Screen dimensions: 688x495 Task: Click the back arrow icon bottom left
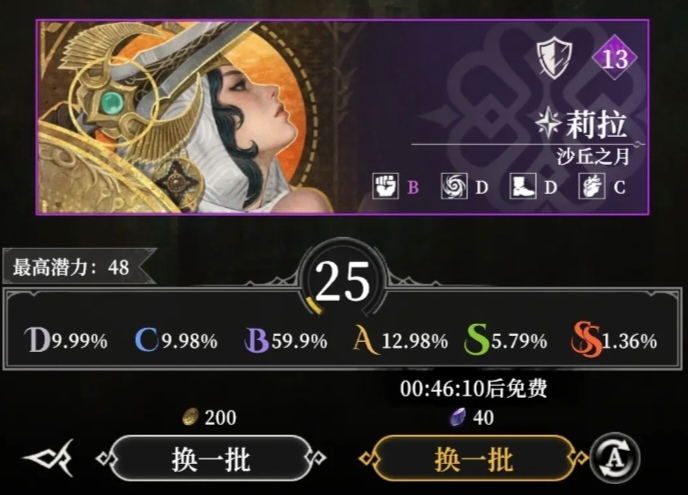coord(48,458)
